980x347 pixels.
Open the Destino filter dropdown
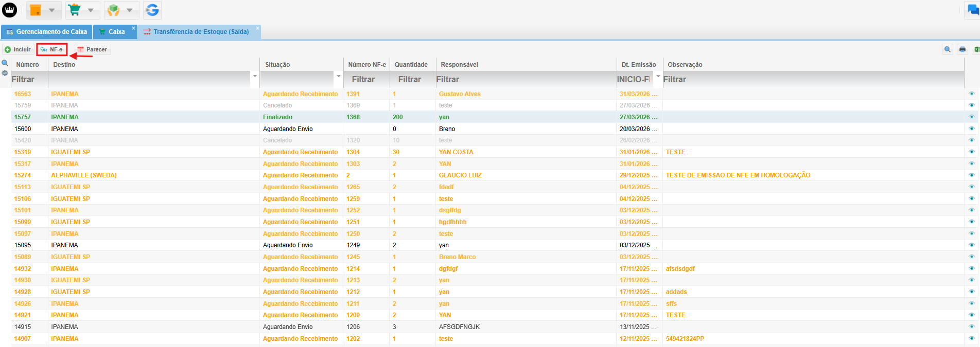[255, 77]
